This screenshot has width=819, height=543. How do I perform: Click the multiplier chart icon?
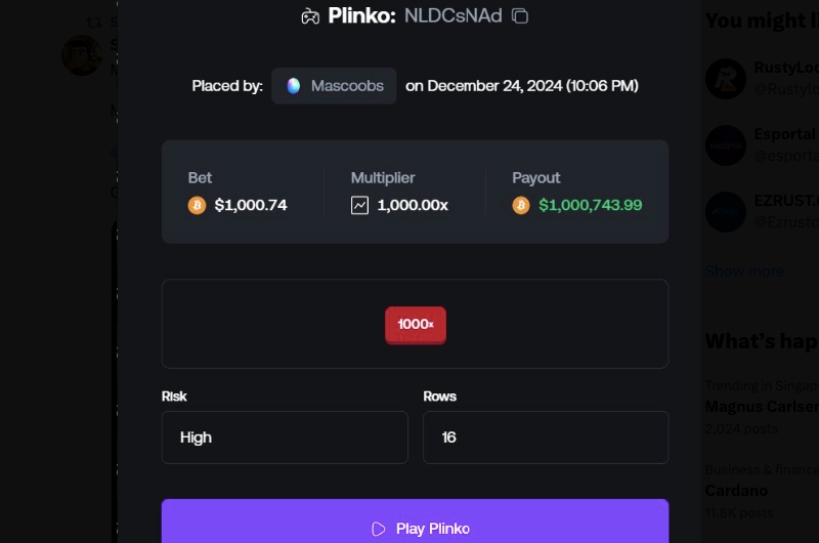point(360,205)
